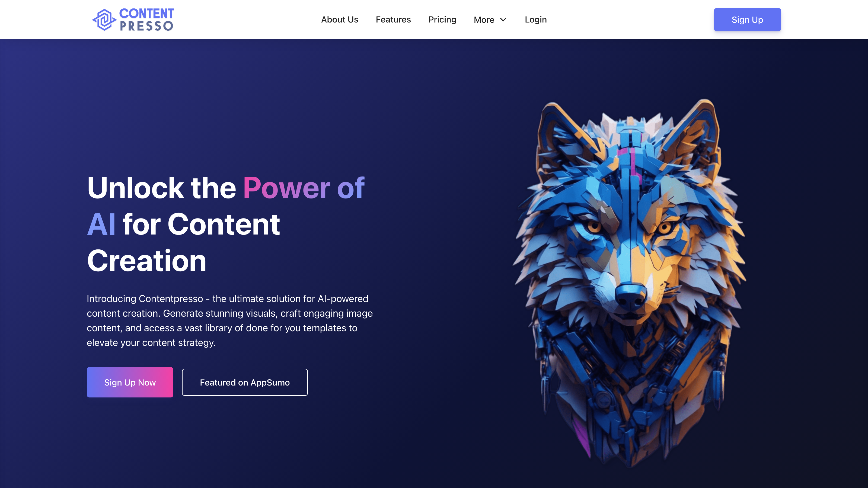Select the About Us menu item
This screenshot has height=488, width=868.
tap(340, 19)
